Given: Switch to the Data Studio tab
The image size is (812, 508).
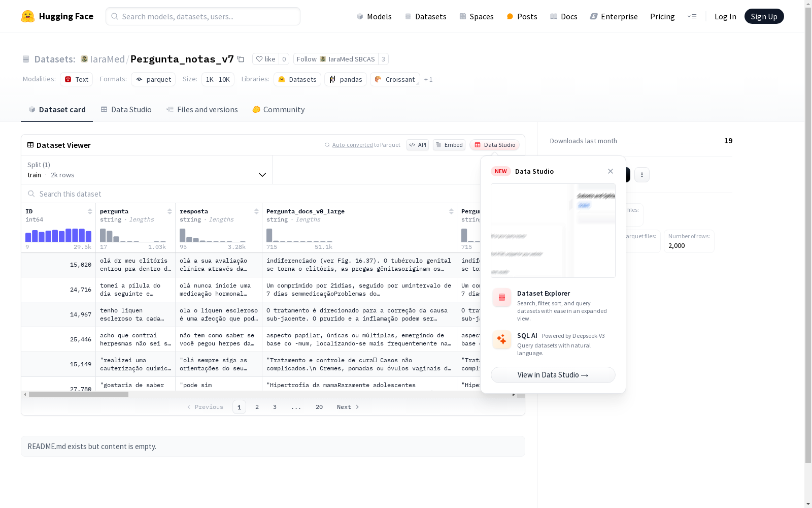Looking at the screenshot, I should [126, 110].
